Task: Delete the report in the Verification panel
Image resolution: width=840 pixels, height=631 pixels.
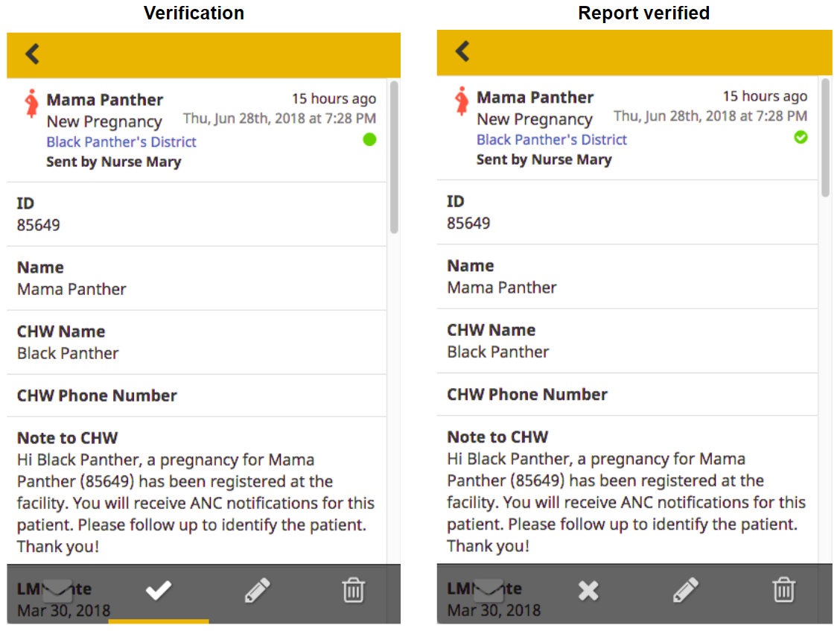Action: [x=354, y=590]
